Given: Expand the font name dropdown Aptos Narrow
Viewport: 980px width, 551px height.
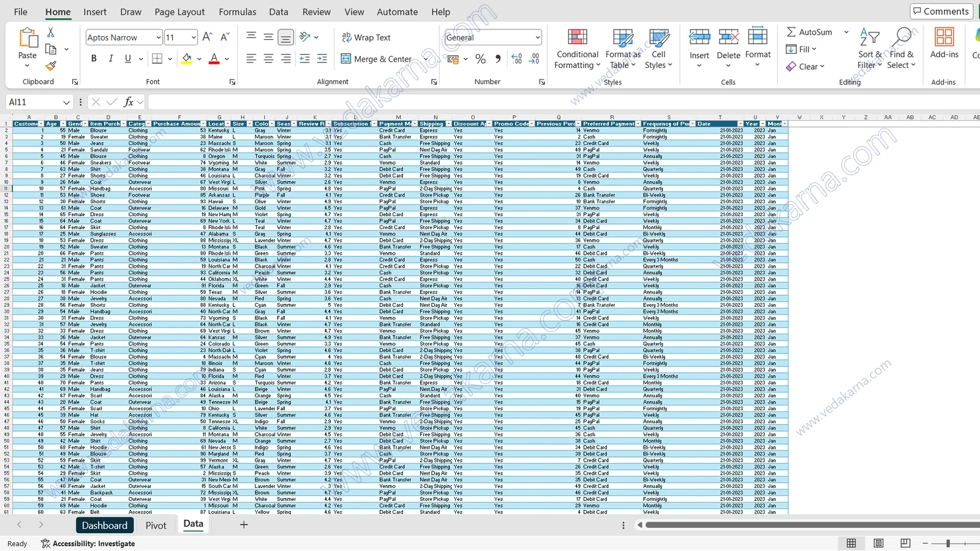Looking at the screenshot, I should 159,37.
